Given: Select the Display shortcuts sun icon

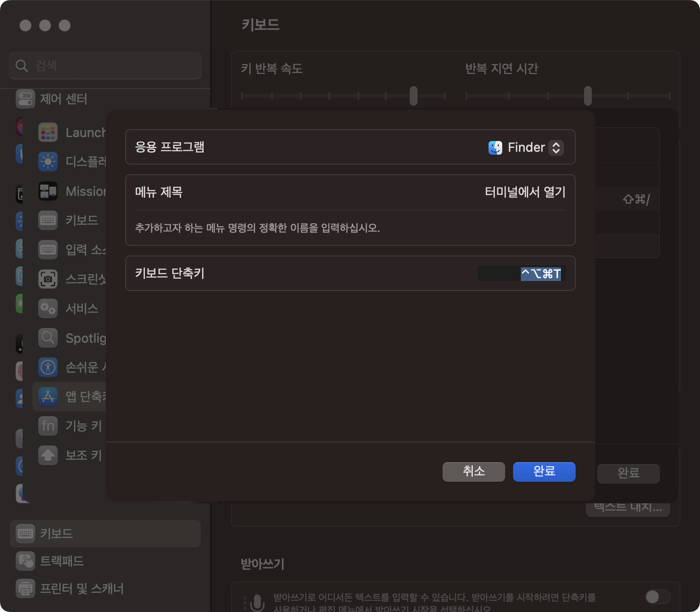Looking at the screenshot, I should point(48,162).
